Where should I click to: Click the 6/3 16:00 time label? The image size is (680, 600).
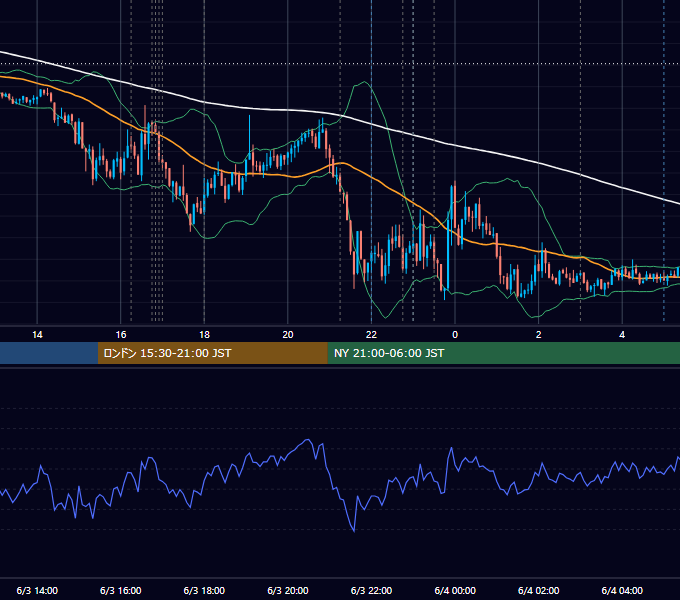(x=121, y=590)
